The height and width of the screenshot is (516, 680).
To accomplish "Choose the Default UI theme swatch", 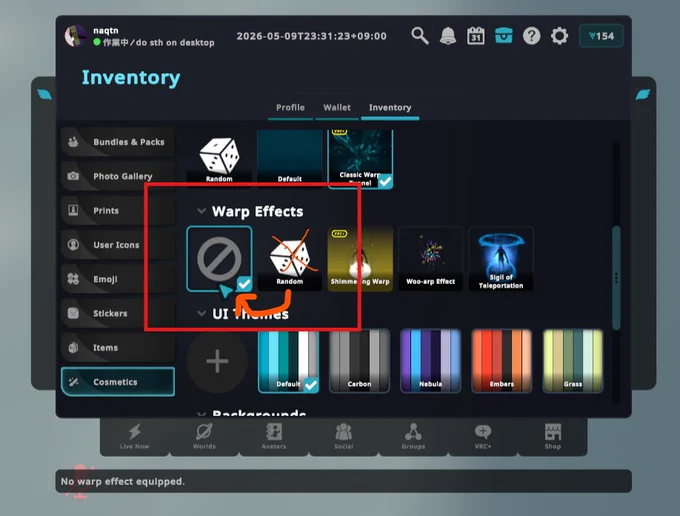I will click(x=289, y=361).
